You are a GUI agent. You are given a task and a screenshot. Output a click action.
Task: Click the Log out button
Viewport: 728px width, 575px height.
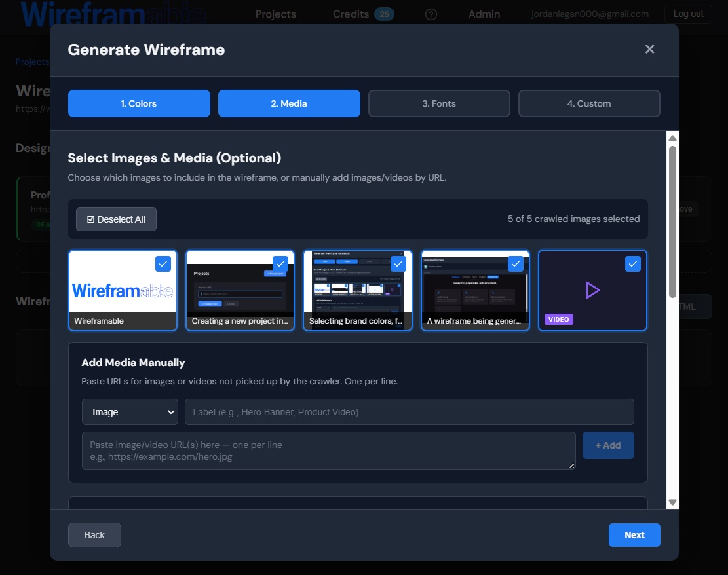coord(688,14)
